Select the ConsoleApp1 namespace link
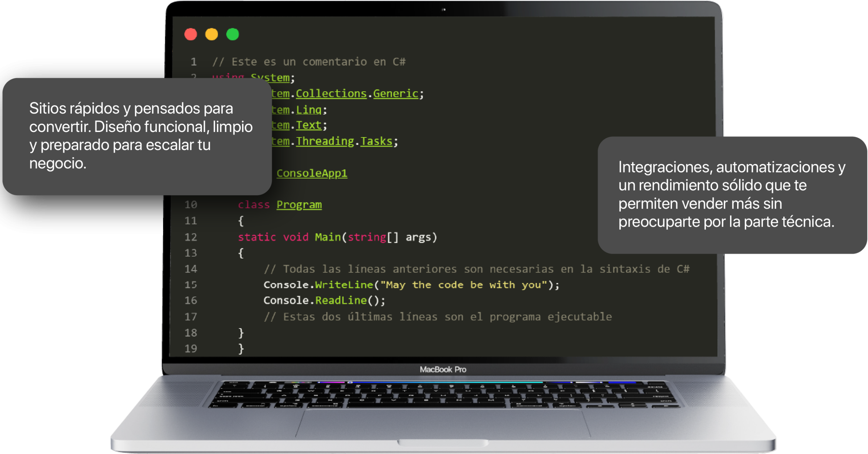This screenshot has width=868, height=454. [312, 173]
